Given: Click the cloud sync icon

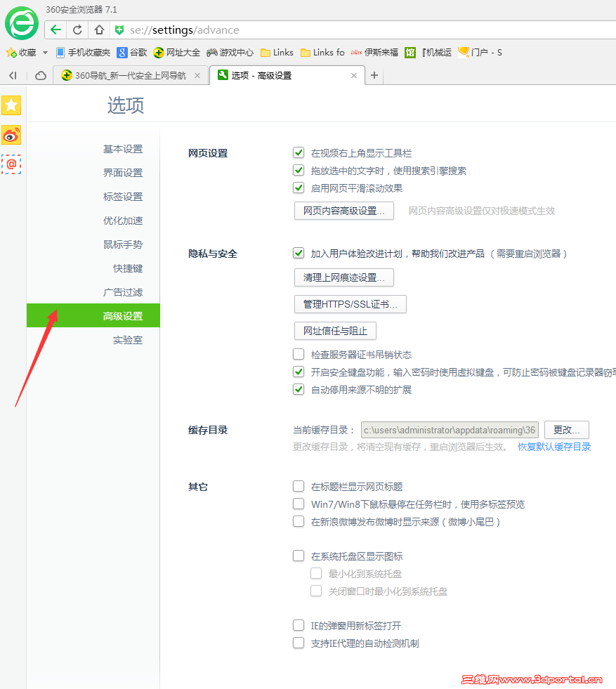Looking at the screenshot, I should (x=41, y=76).
